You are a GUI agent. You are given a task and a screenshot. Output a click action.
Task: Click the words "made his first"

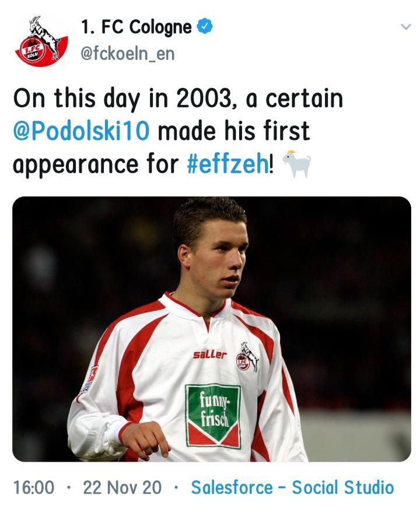[234, 131]
